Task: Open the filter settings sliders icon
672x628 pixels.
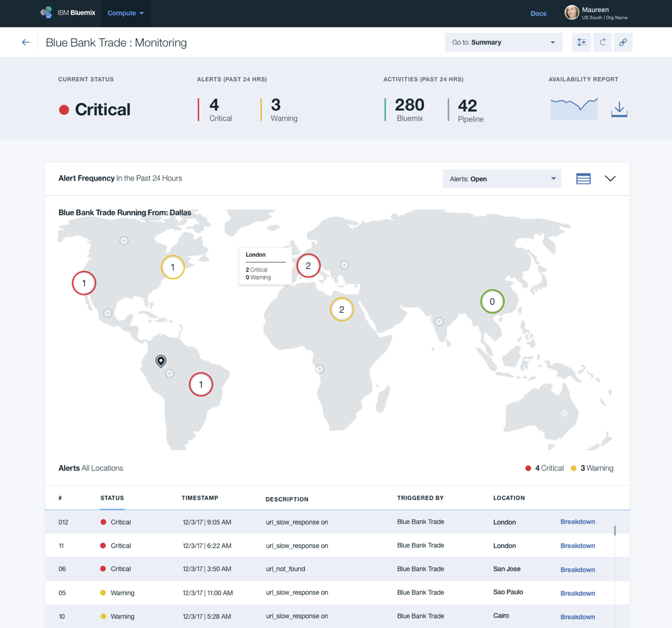Action: pos(582,42)
